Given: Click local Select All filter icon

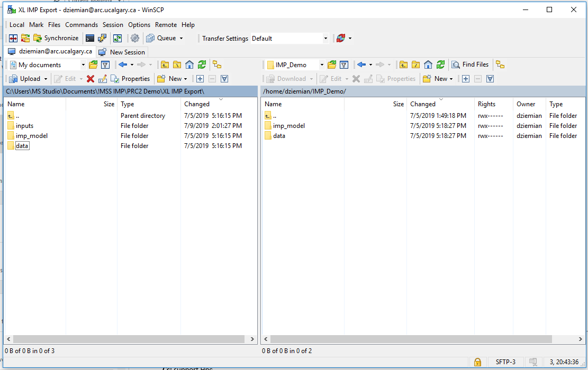Looking at the screenshot, I should click(224, 79).
